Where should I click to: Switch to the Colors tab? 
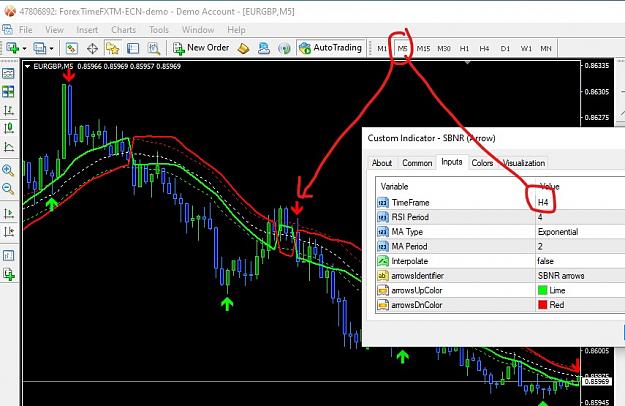pyautogui.click(x=482, y=163)
